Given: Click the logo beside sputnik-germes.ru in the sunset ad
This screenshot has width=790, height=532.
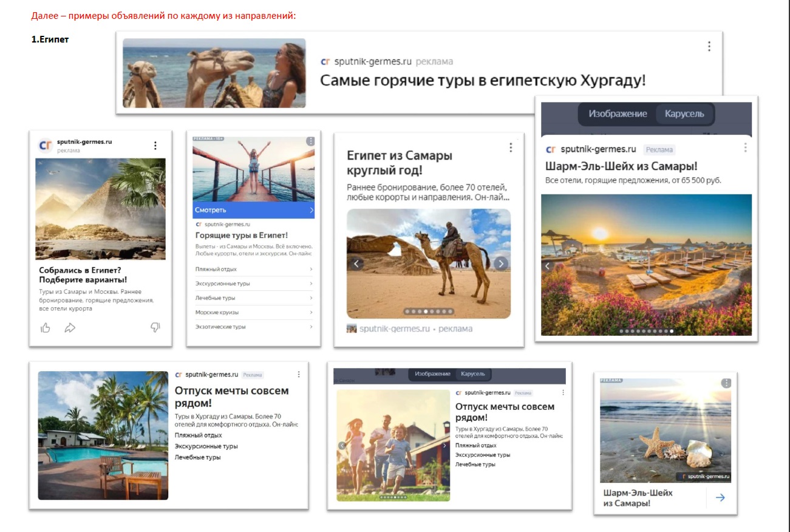Looking at the screenshot, I should click(x=551, y=149).
